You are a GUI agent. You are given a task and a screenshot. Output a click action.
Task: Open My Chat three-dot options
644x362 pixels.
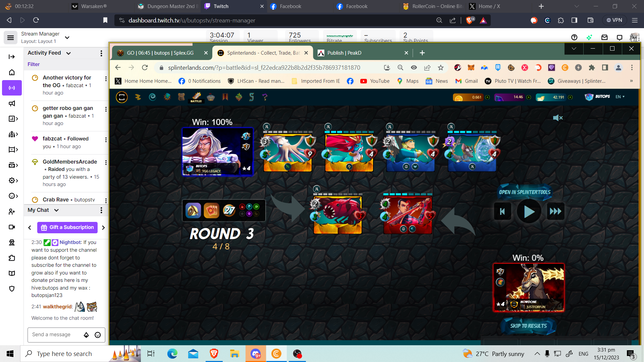point(101,210)
